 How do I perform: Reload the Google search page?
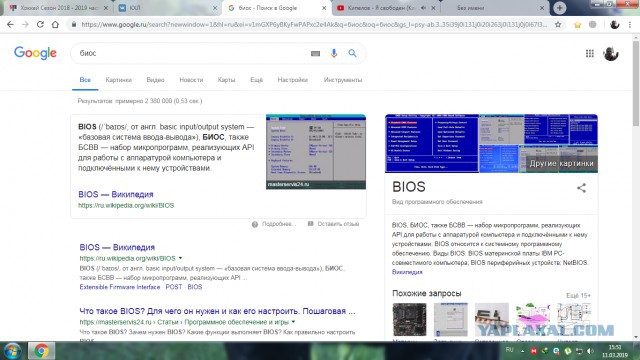click(40, 24)
